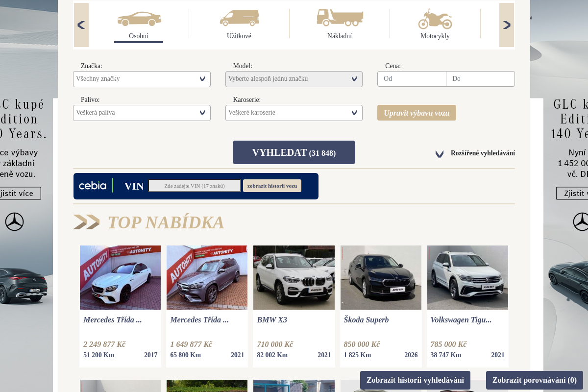588x392 pixels.
Task: Click Upravit výbavu vozu button
Action: 416,113
